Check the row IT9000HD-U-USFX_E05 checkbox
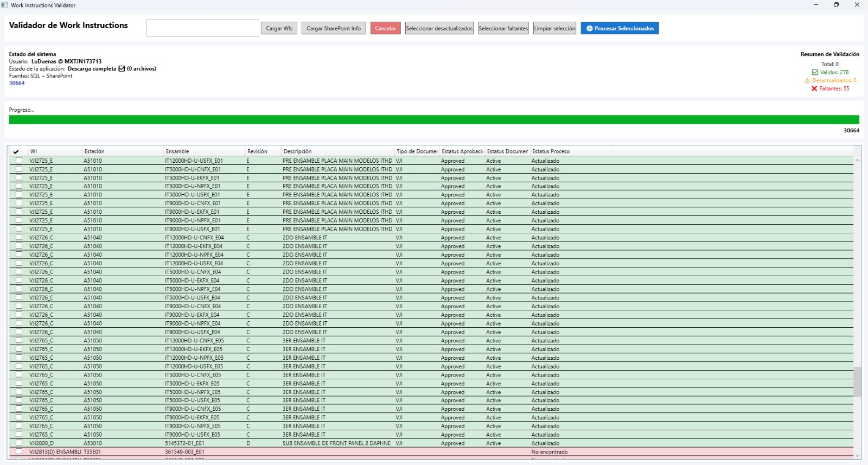This screenshot has width=868, height=465. 19,435
